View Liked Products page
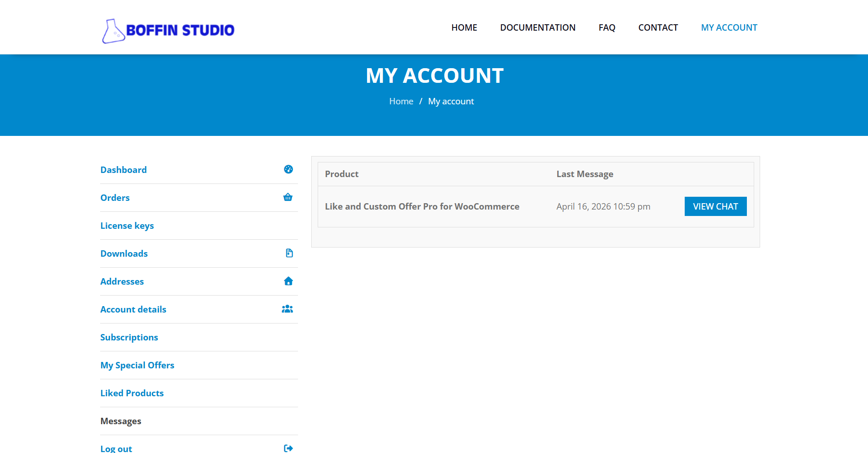The width and height of the screenshot is (868, 453). pos(132,393)
